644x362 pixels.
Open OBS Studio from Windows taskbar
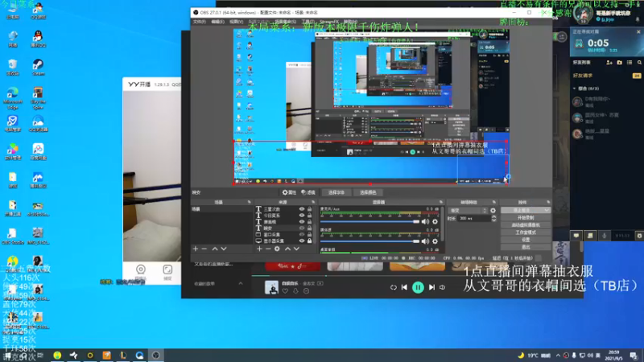coord(156,356)
